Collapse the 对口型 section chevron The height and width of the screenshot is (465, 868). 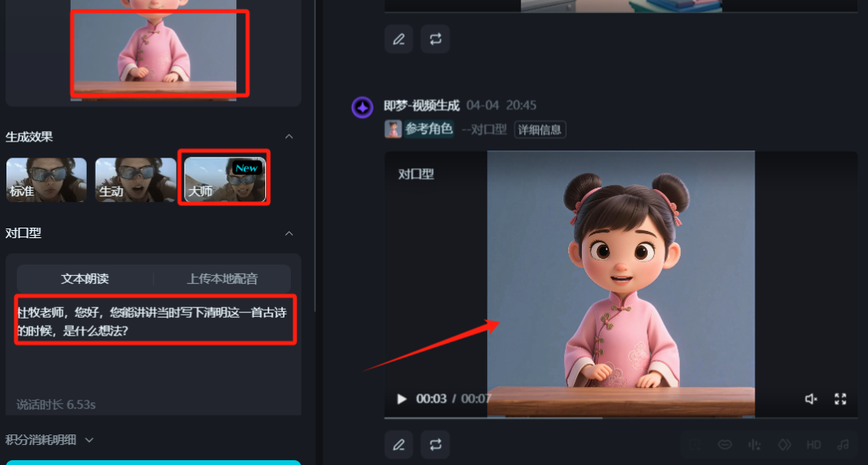tap(289, 233)
